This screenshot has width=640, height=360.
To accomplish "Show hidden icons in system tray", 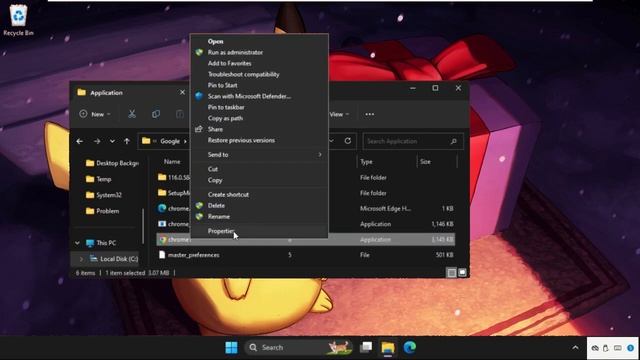I will click(575, 348).
